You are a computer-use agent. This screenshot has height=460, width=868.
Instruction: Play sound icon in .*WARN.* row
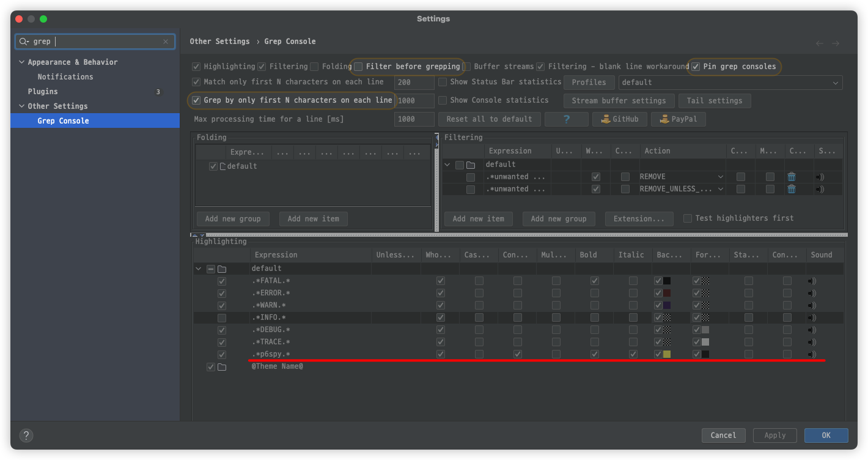click(x=811, y=305)
